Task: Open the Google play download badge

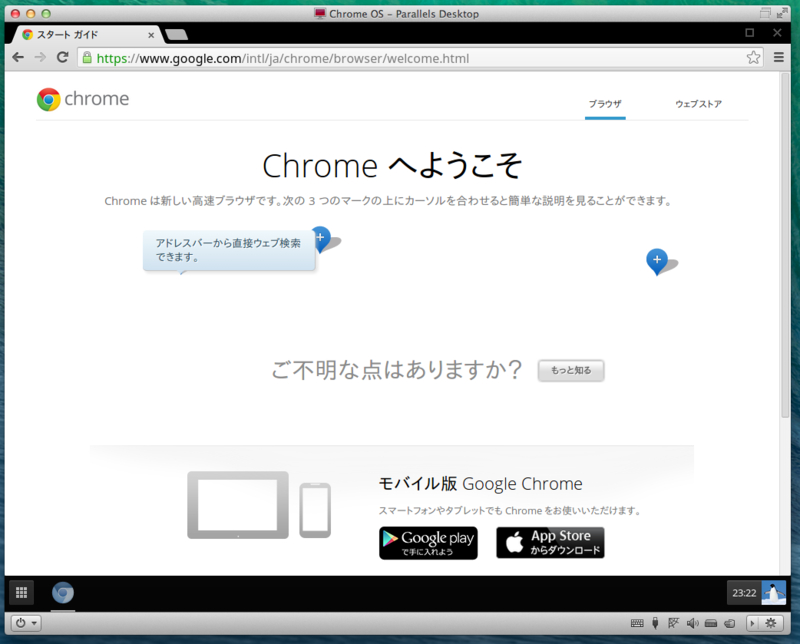Action: coord(428,543)
